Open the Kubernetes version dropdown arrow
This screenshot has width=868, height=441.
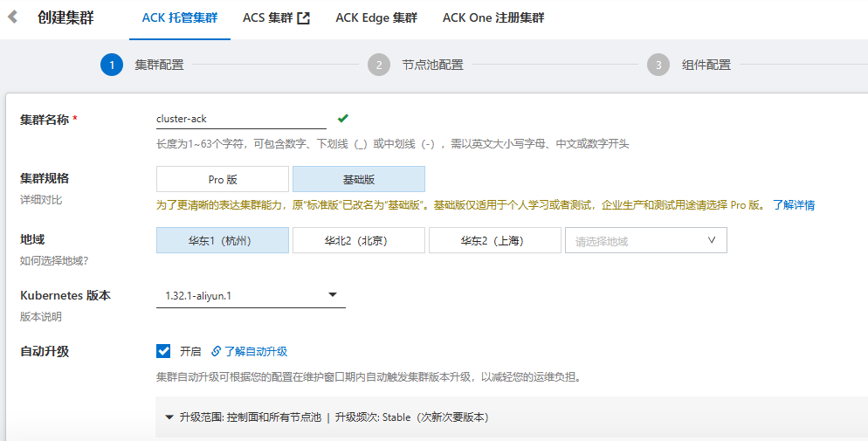point(333,295)
